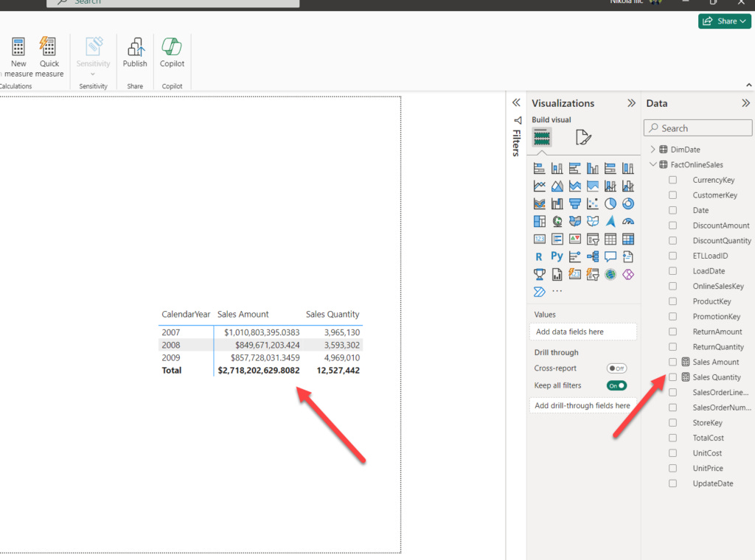Select the Gauge visual

coord(628,221)
